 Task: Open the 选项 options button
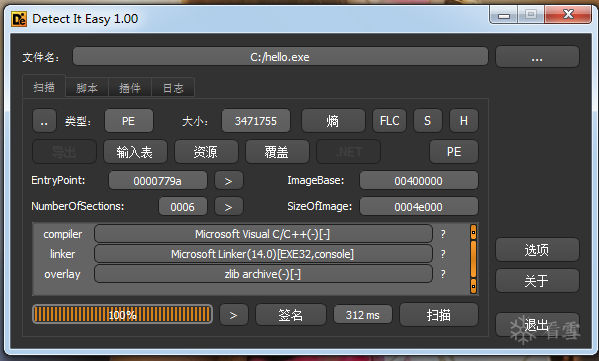pyautogui.click(x=537, y=250)
